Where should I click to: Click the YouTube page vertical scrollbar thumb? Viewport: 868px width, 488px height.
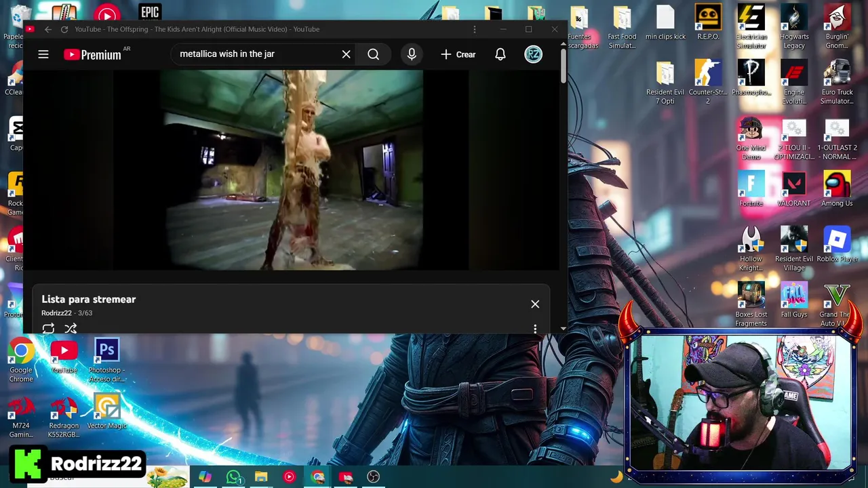click(563, 66)
